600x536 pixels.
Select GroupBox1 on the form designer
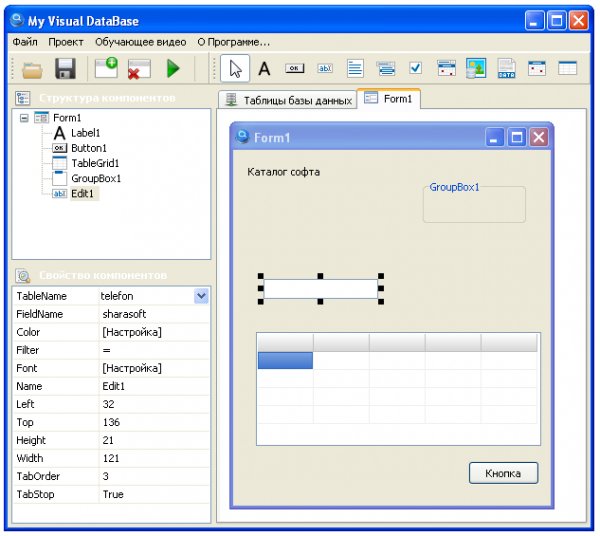(474, 202)
